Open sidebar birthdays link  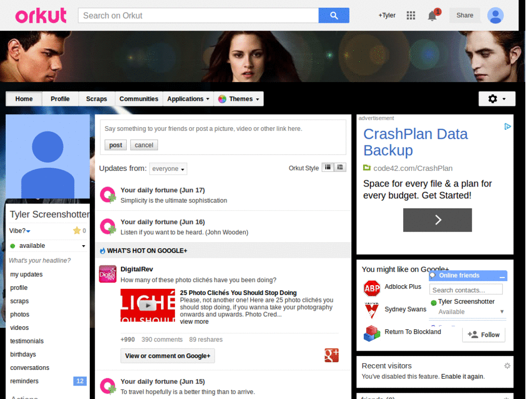pos(23,354)
